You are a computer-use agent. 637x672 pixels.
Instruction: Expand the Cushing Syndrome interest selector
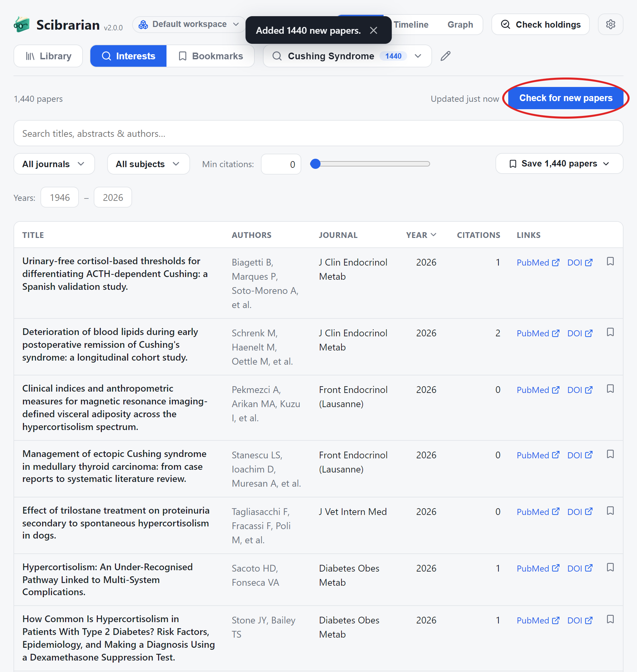347,56
